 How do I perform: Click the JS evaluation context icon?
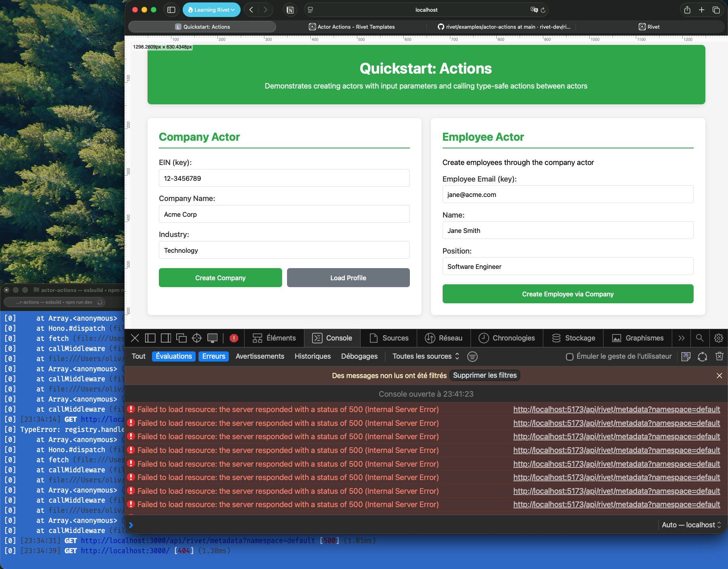pos(686,356)
